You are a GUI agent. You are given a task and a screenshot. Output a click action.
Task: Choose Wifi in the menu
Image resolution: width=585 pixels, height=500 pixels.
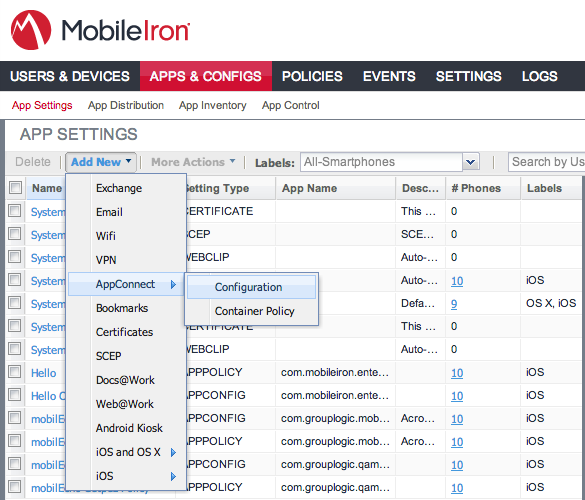126,236
